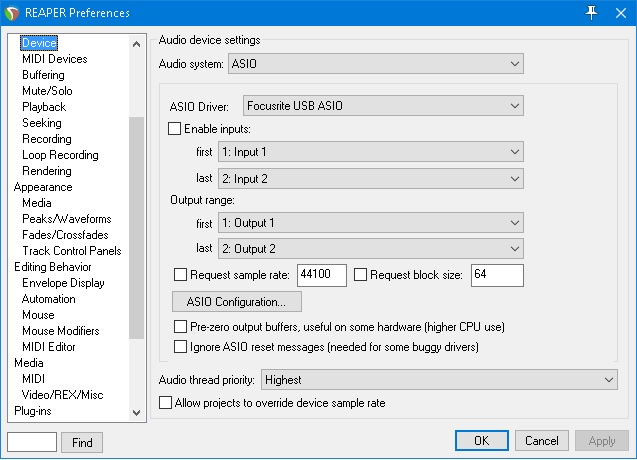Select Envelope Display in the tree

(63, 283)
